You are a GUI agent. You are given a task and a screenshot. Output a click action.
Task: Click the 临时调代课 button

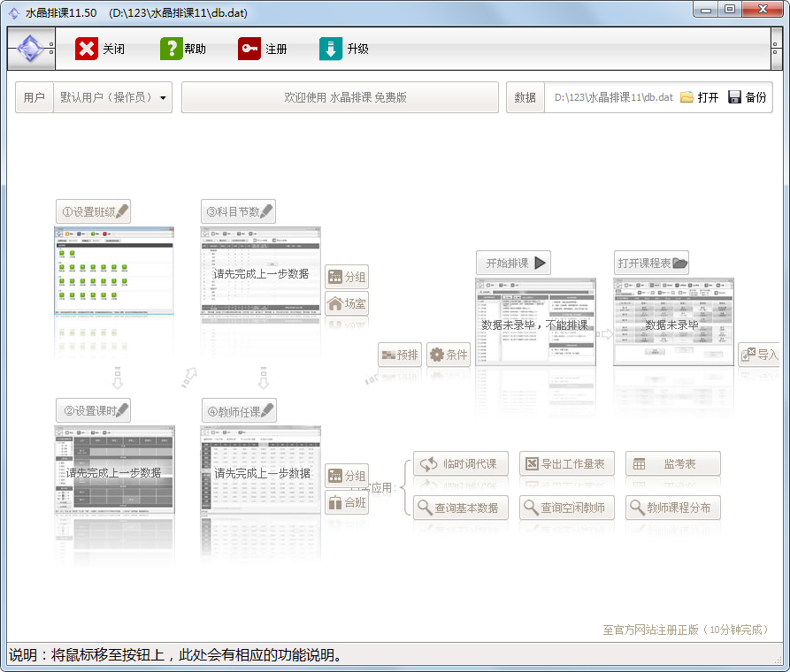pos(461,464)
